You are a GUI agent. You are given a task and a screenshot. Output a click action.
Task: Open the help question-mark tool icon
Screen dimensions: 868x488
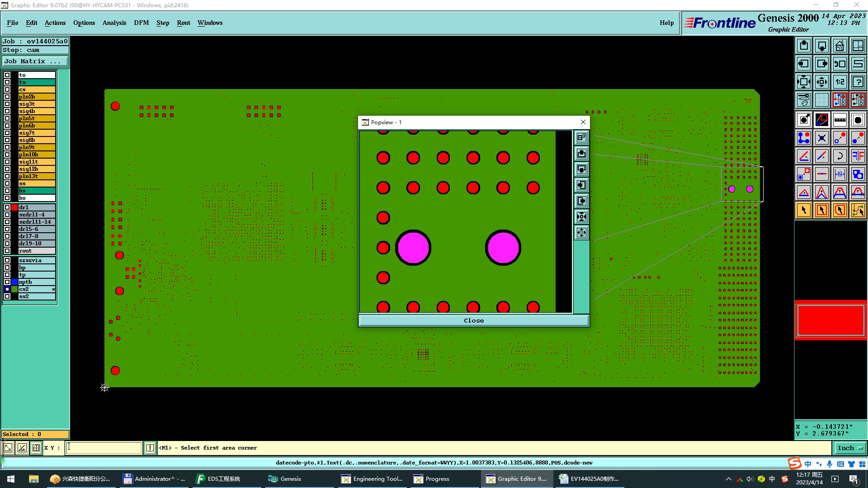858,82
